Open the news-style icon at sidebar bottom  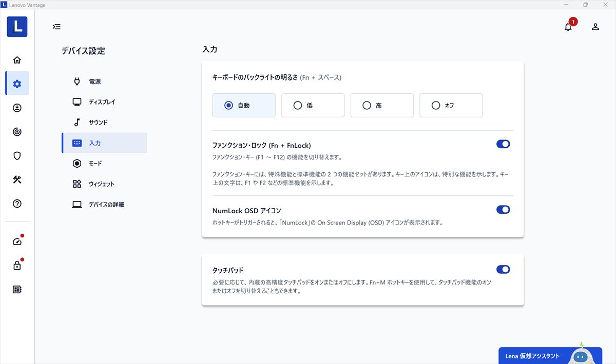[17, 289]
